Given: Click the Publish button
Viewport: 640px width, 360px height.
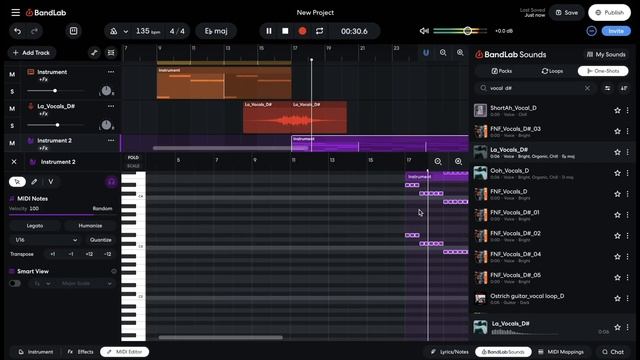Looking at the screenshot, I should [609, 13].
